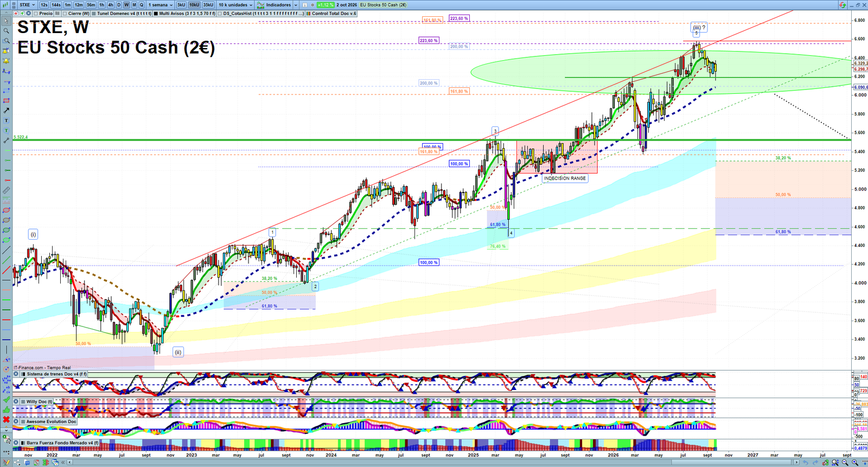Close the Willy Doc indicator panel
Image resolution: width=868 pixels, height=467 pixels.
point(16,401)
